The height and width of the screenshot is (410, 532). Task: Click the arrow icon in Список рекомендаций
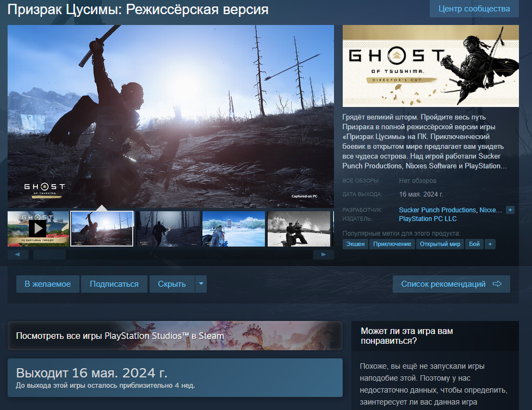click(497, 284)
